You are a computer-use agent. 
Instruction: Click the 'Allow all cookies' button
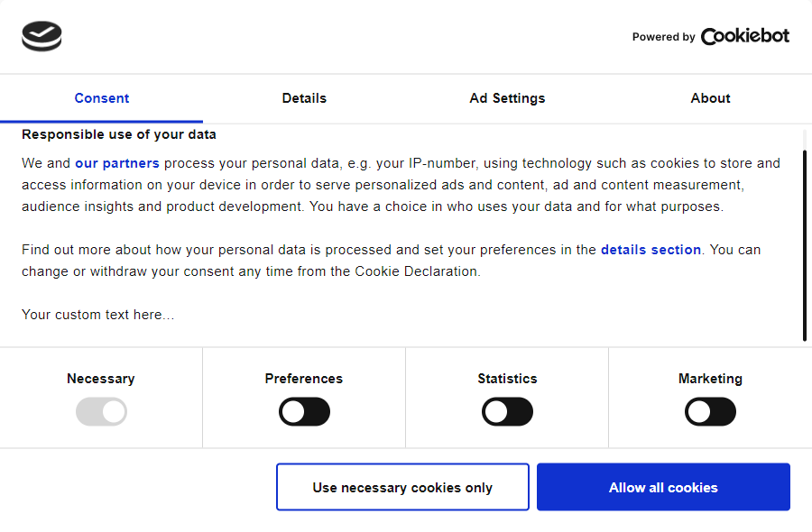point(663,487)
